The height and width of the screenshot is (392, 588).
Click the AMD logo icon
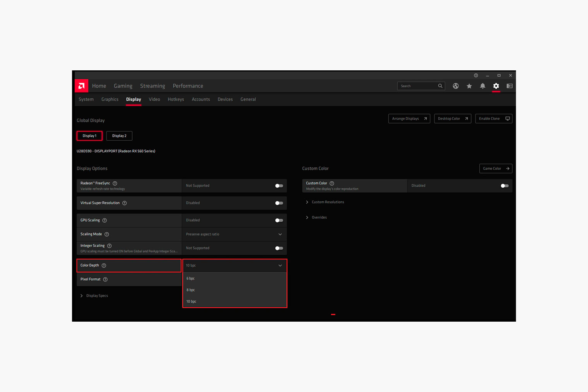click(x=81, y=86)
